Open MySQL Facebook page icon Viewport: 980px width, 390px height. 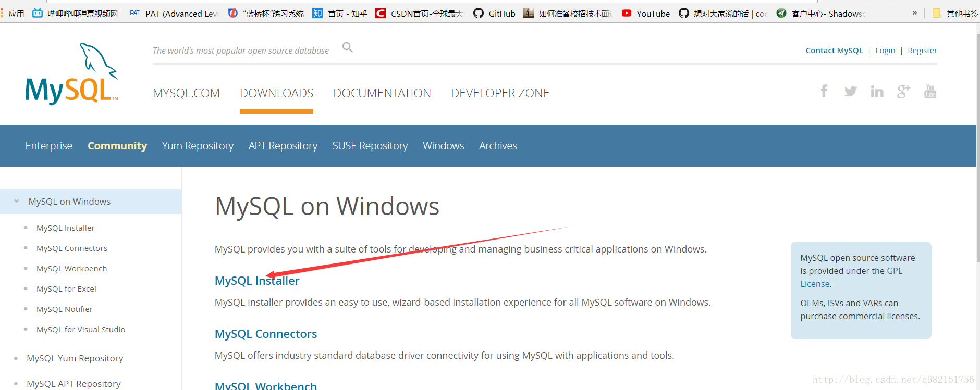tap(824, 92)
